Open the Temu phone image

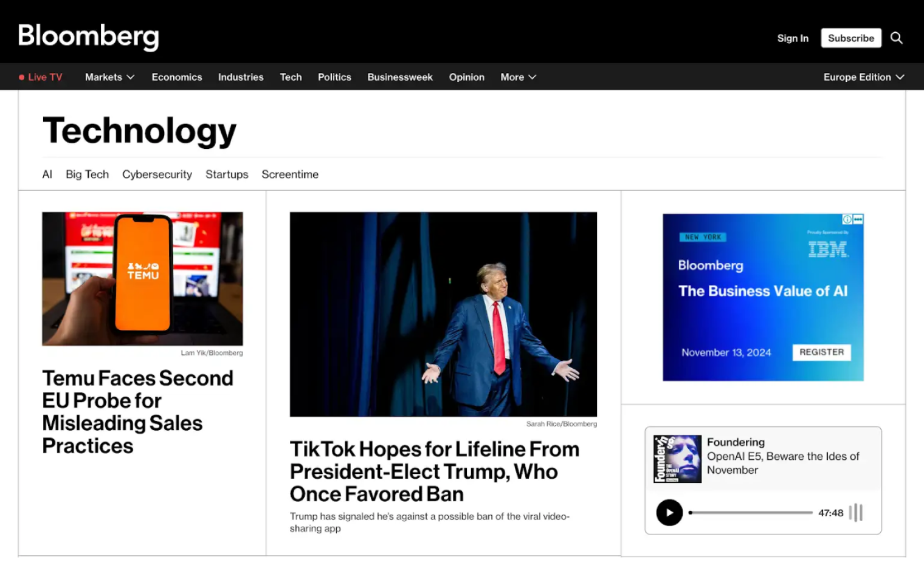142,279
